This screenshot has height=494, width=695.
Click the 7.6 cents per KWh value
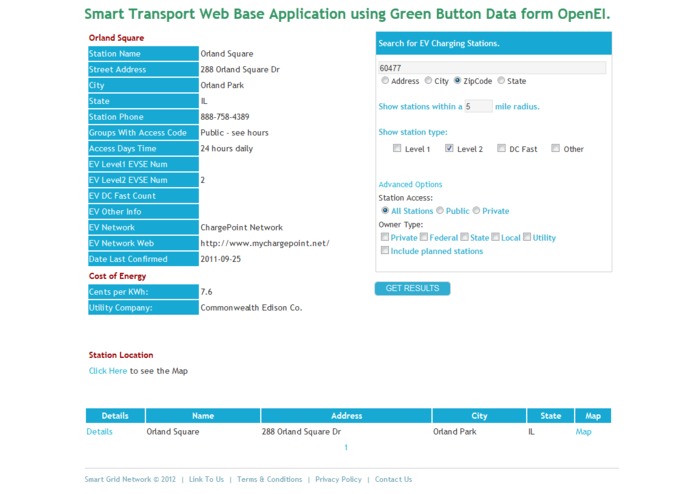coord(206,292)
